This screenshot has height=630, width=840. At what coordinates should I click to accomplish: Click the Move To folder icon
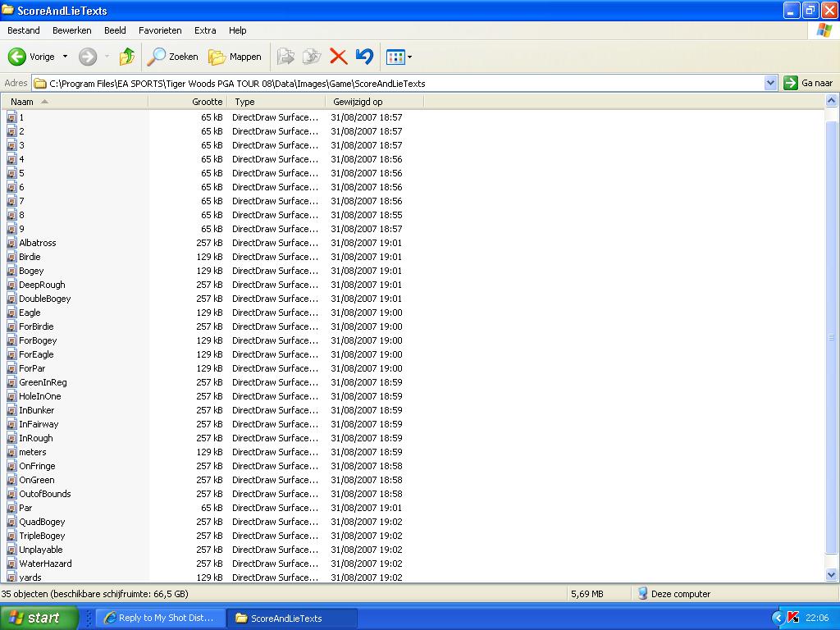tap(285, 57)
